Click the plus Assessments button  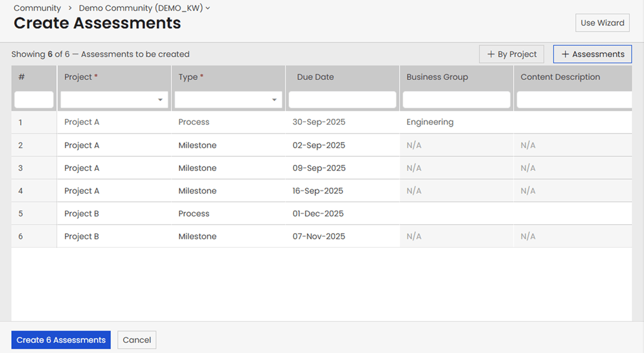click(x=592, y=54)
